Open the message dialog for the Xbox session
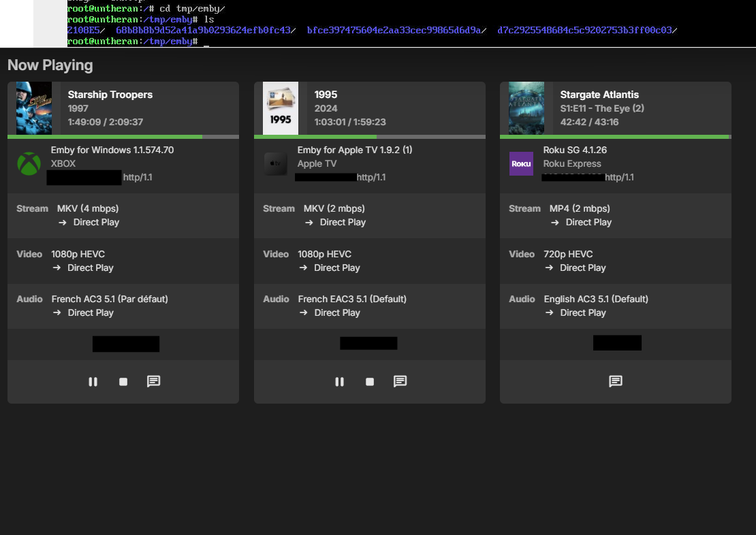 (153, 382)
